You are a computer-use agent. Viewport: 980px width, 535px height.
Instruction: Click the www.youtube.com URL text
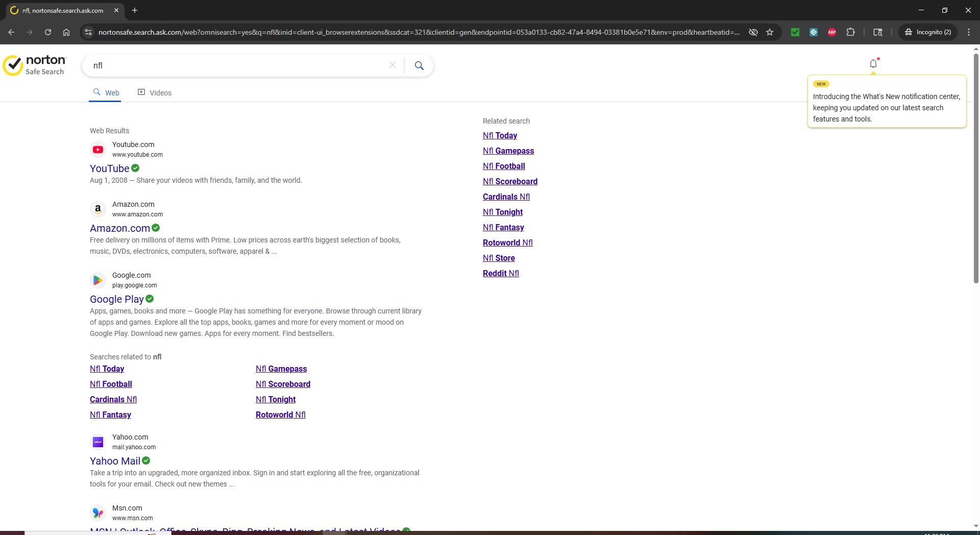137,155
